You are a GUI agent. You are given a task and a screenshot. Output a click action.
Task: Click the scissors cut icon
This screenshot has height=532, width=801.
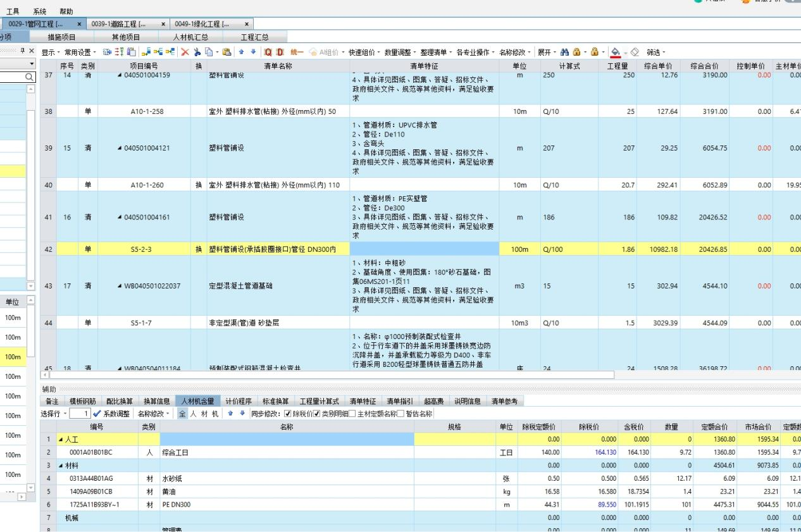[x=197, y=53]
